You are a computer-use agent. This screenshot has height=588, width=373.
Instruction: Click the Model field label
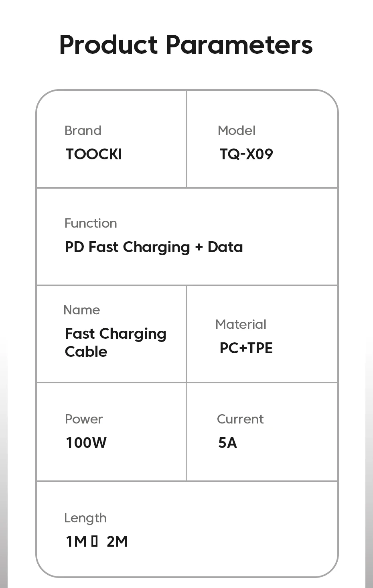point(236,130)
